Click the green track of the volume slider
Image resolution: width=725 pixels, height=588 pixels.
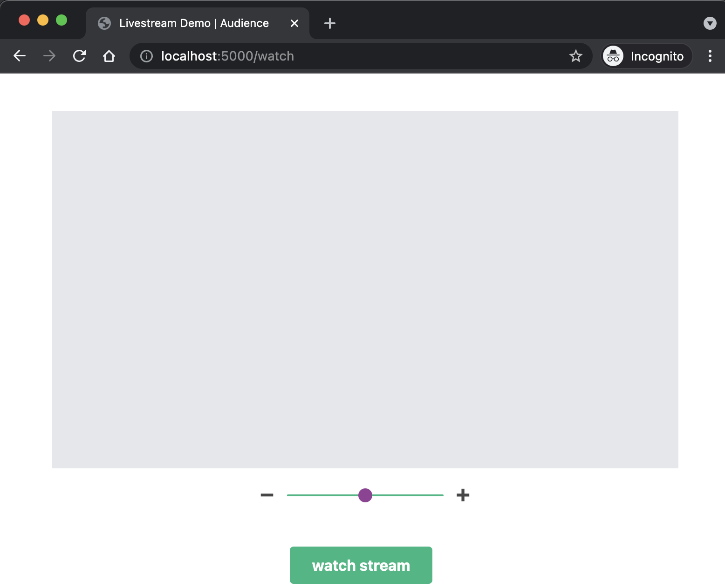(x=410, y=495)
